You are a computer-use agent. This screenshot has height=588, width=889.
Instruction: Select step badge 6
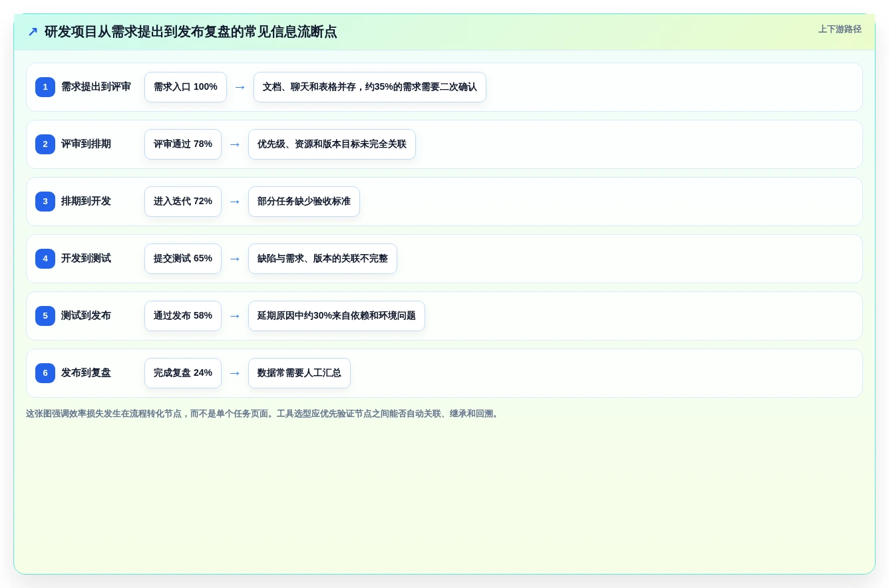[x=45, y=373]
